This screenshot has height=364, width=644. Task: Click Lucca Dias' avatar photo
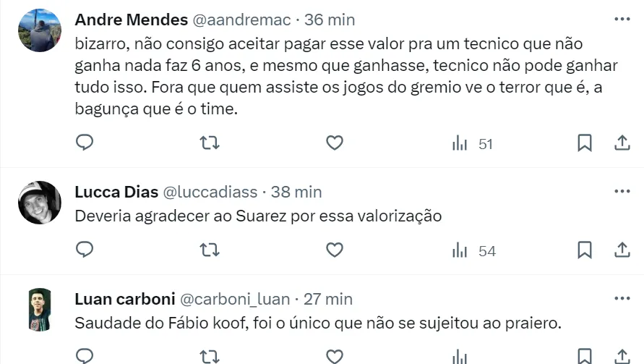tap(39, 203)
